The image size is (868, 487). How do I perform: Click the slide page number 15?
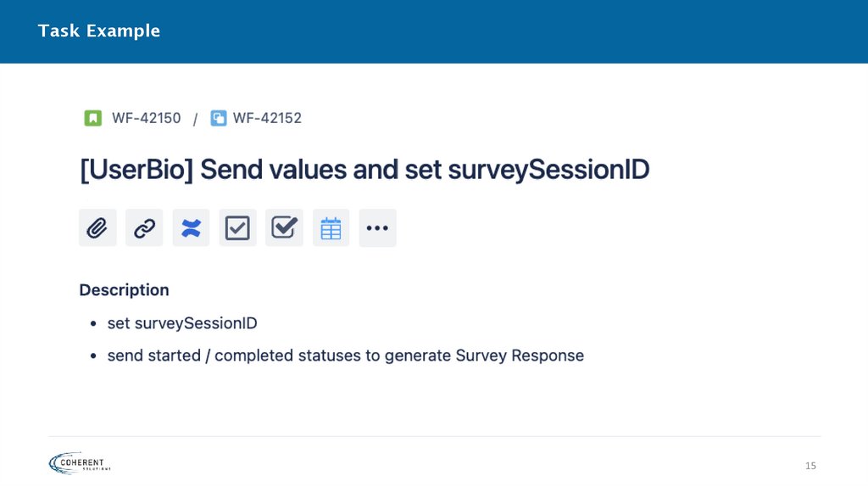(x=810, y=466)
